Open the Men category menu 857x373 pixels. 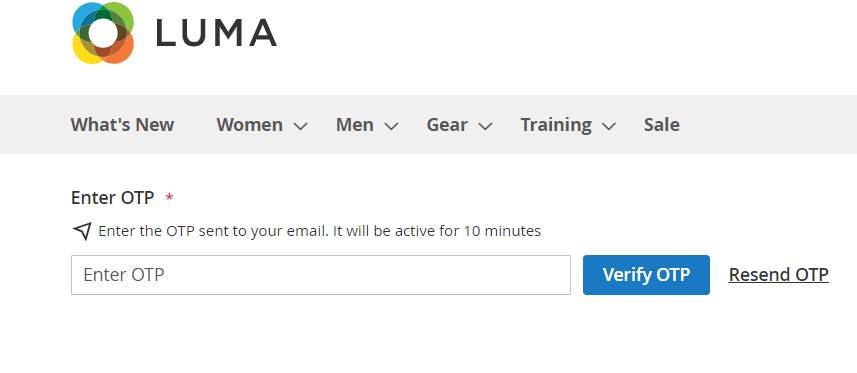click(x=355, y=125)
